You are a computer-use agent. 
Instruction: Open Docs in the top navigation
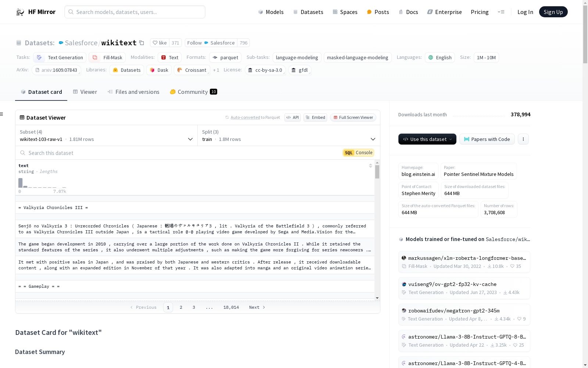[x=408, y=12]
